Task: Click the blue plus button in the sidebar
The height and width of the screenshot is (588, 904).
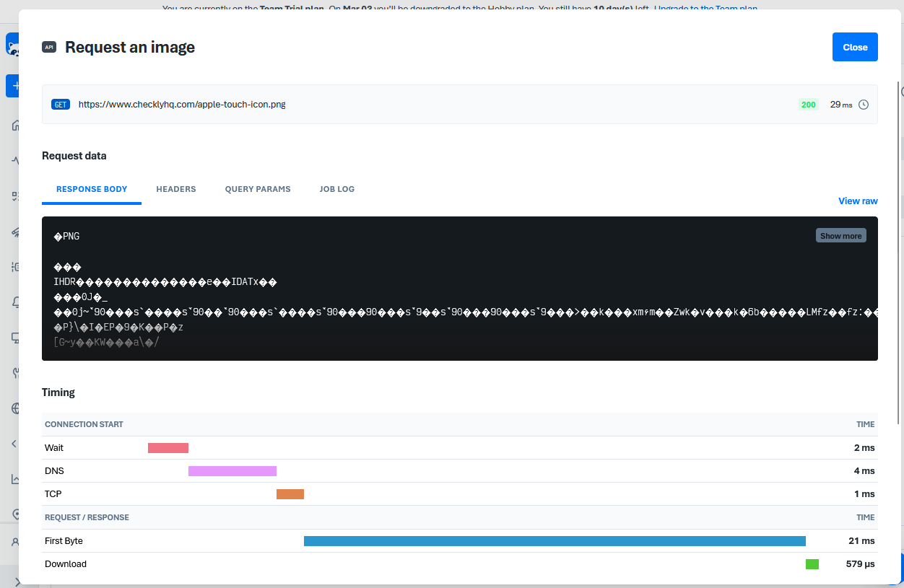Action: pyautogui.click(x=12, y=86)
